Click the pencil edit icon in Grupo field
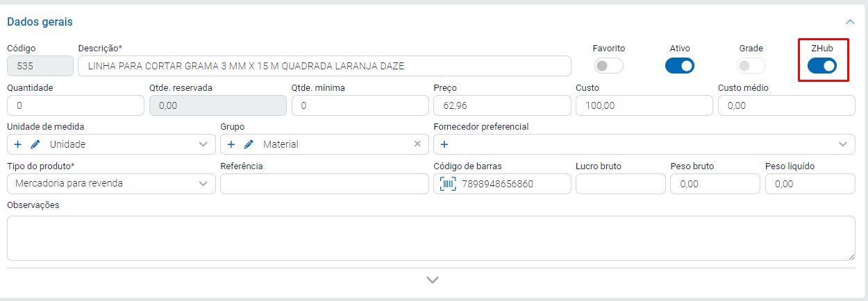Viewport: 868px width, 301px height. click(249, 144)
